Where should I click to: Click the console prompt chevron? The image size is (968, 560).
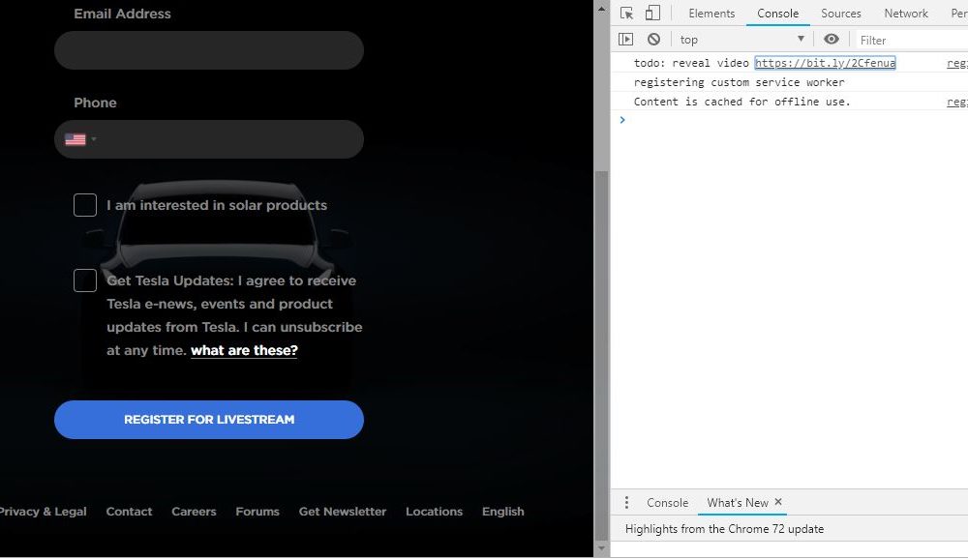tap(622, 120)
